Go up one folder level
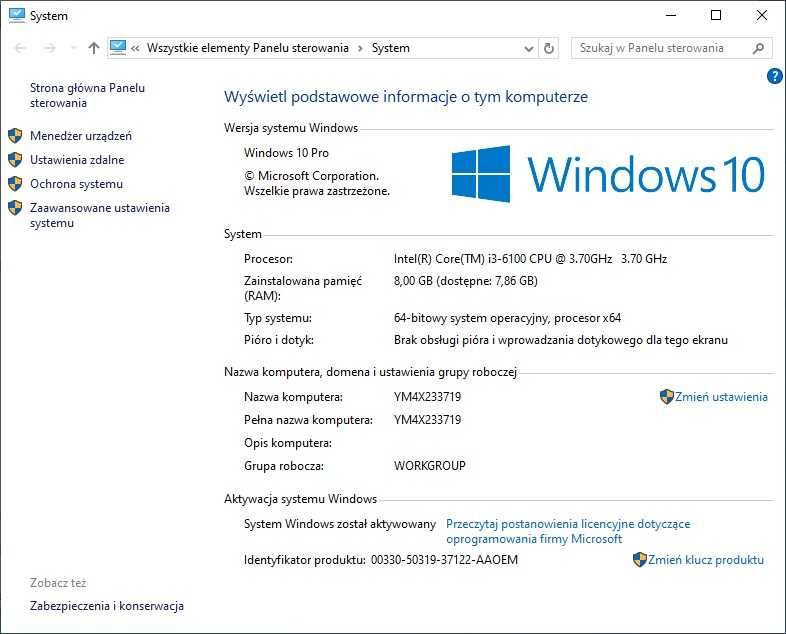Viewport: 786px width, 634px height. click(94, 48)
